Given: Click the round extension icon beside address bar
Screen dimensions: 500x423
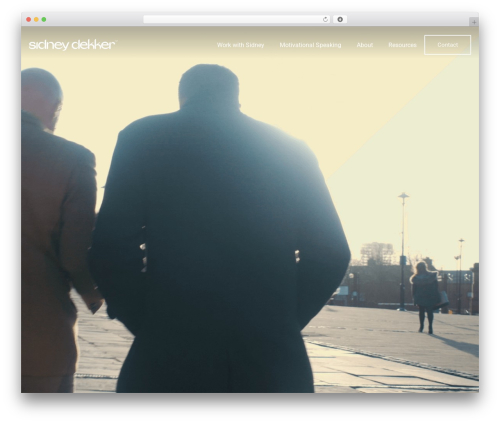Looking at the screenshot, I should click(340, 19).
